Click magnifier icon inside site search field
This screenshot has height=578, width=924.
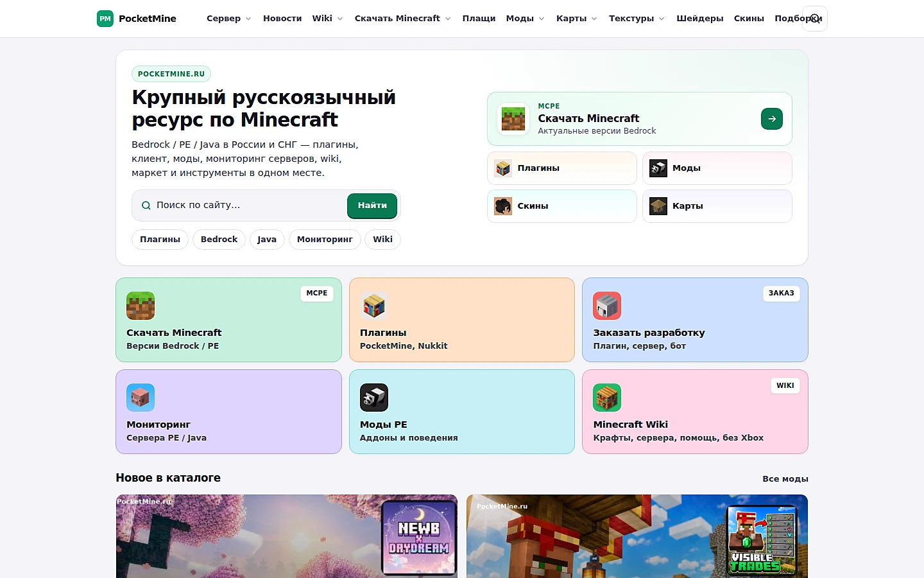(x=146, y=206)
